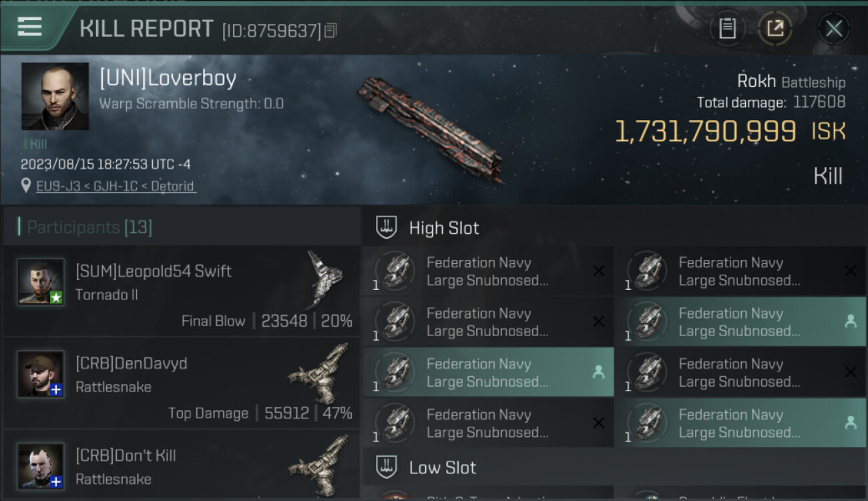This screenshot has height=501, width=868.
Task: Open the hamburger menu in the header
Action: 30,27
